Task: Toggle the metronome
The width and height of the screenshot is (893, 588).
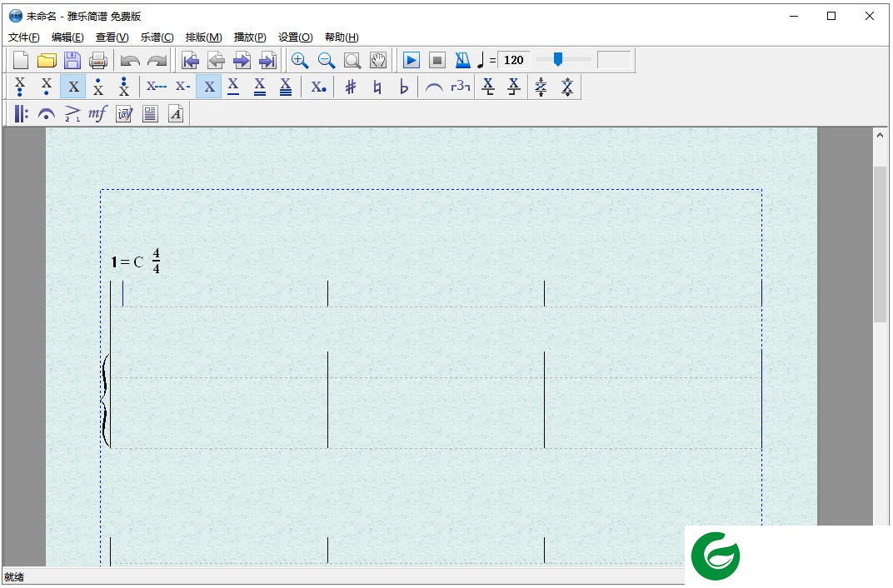Action: (x=462, y=60)
